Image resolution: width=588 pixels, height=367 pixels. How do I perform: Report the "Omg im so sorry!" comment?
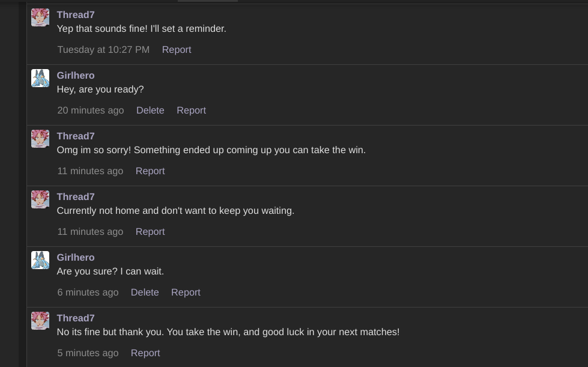click(150, 171)
